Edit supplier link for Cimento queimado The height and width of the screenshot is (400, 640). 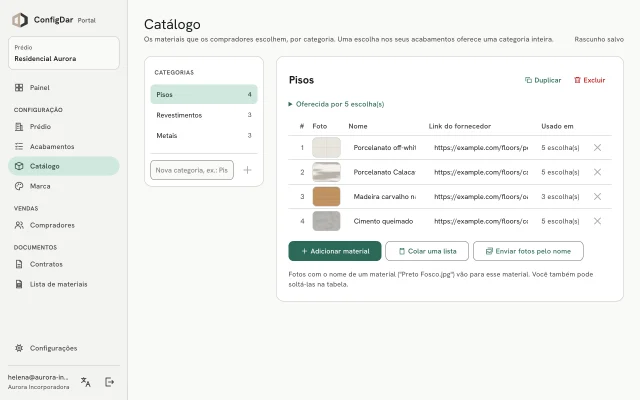(481, 221)
